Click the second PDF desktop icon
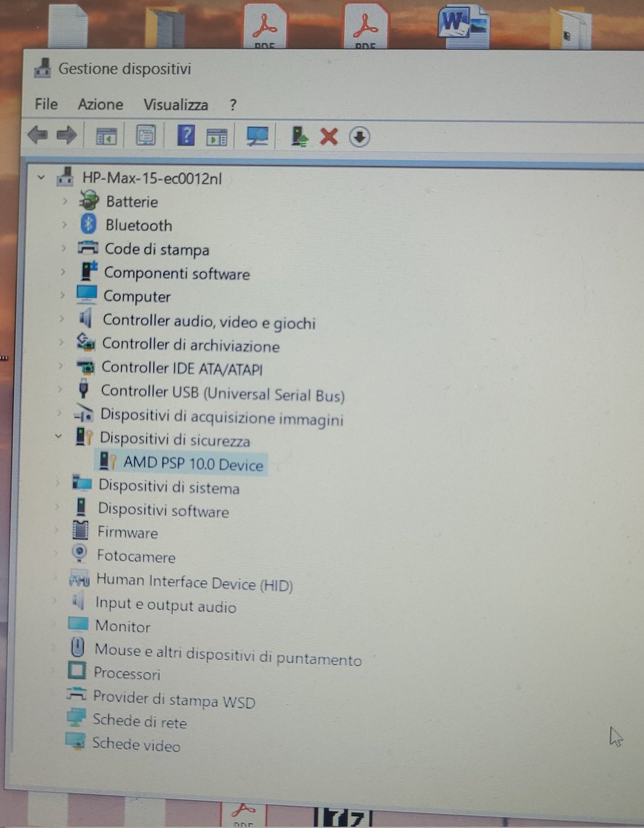644x828 pixels. tap(365, 26)
